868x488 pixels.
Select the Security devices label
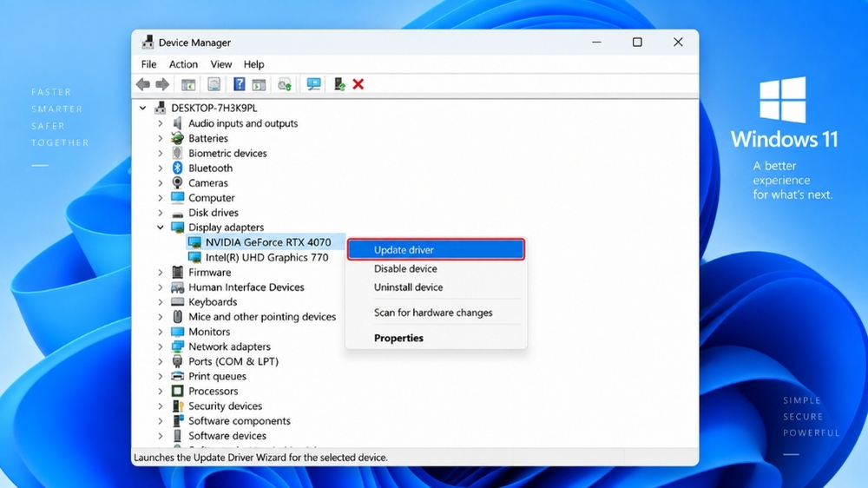(x=225, y=406)
